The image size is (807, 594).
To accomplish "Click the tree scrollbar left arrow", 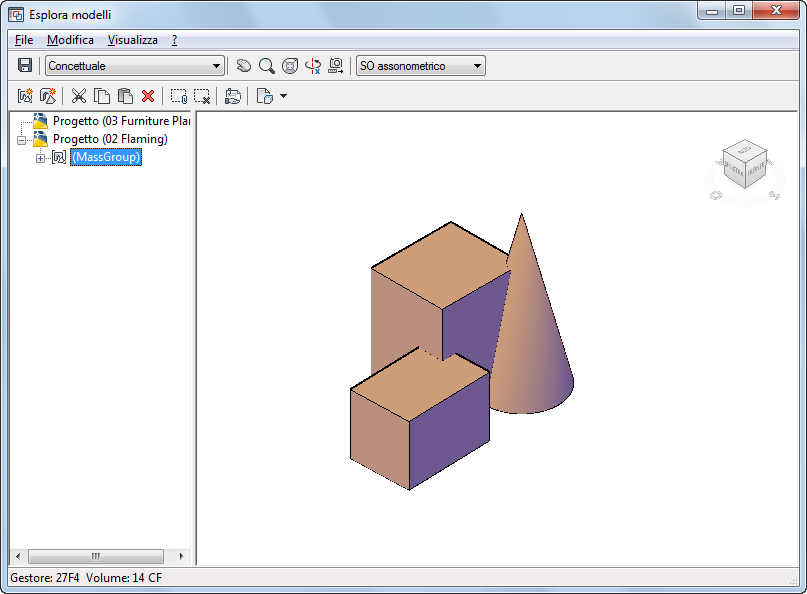I will click(x=19, y=556).
